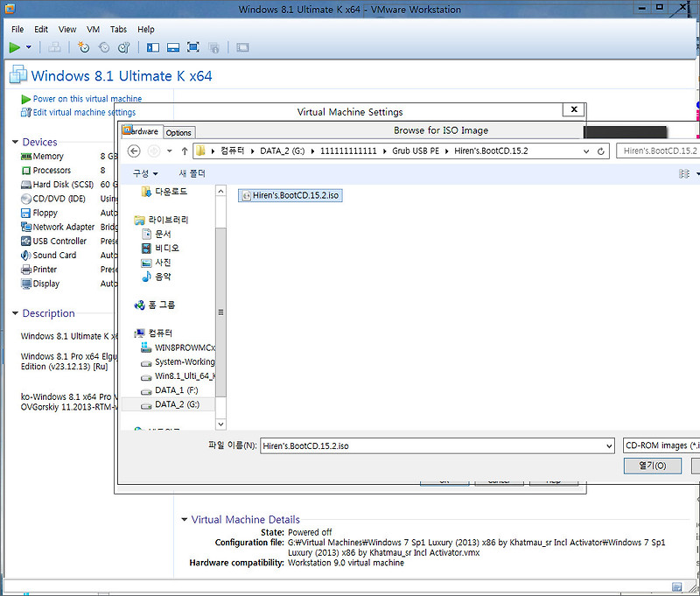
Task: Select the Floppy device
Action: 45,213
